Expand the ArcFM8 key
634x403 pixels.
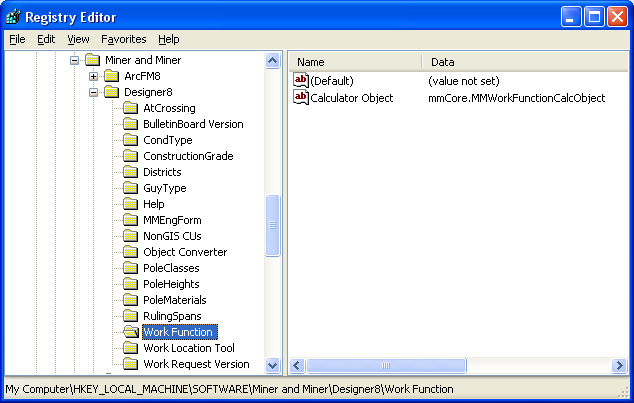pos(93,76)
